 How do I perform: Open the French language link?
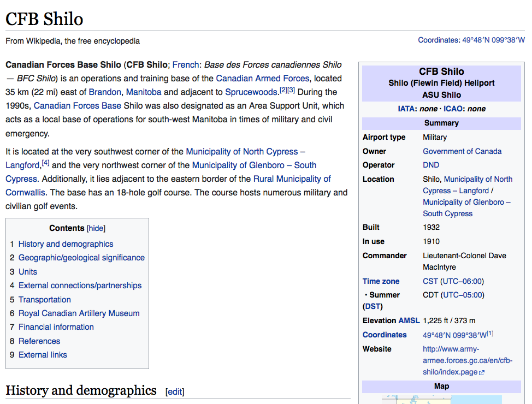(x=186, y=65)
